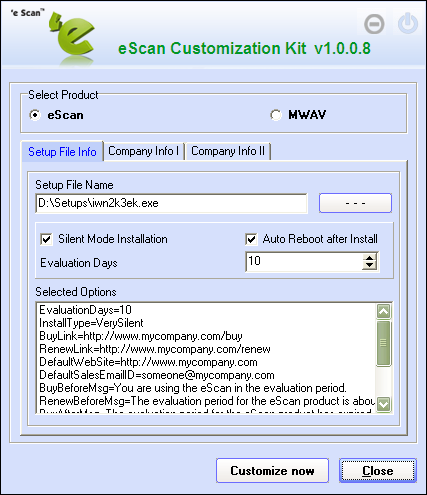Click the Selected Options scrollbar thumb

[x=383, y=343]
